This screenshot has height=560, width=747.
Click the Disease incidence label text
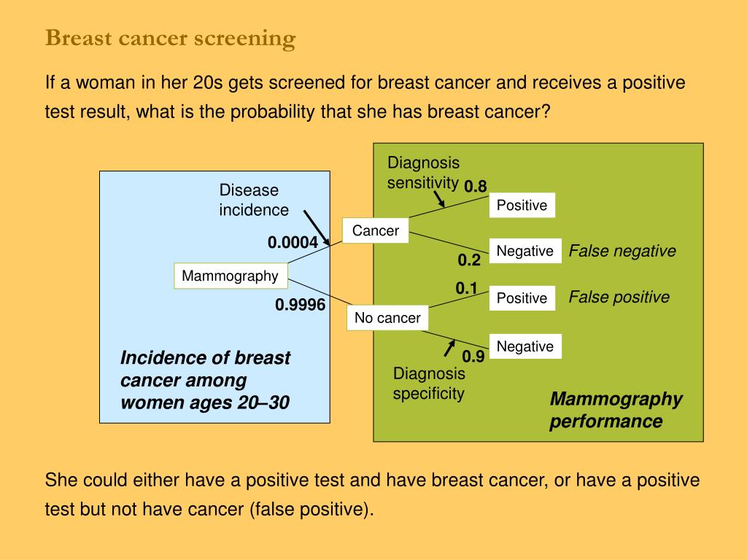pos(253,200)
